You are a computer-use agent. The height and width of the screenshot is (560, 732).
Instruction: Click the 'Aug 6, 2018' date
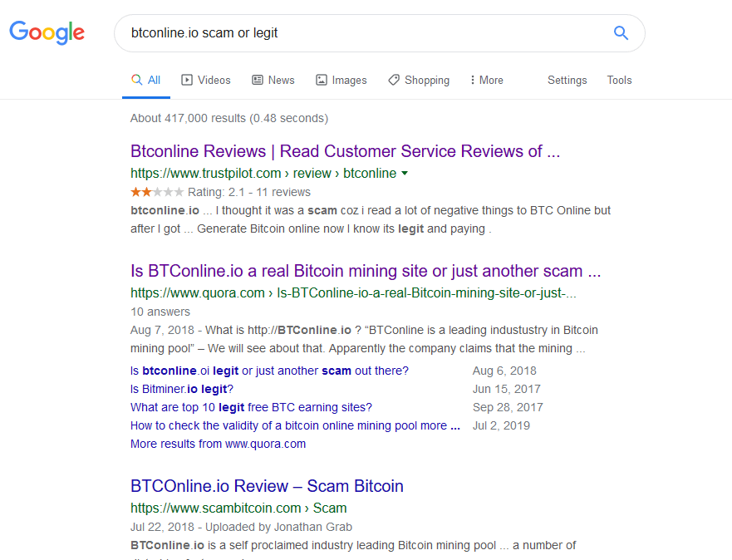click(x=504, y=371)
